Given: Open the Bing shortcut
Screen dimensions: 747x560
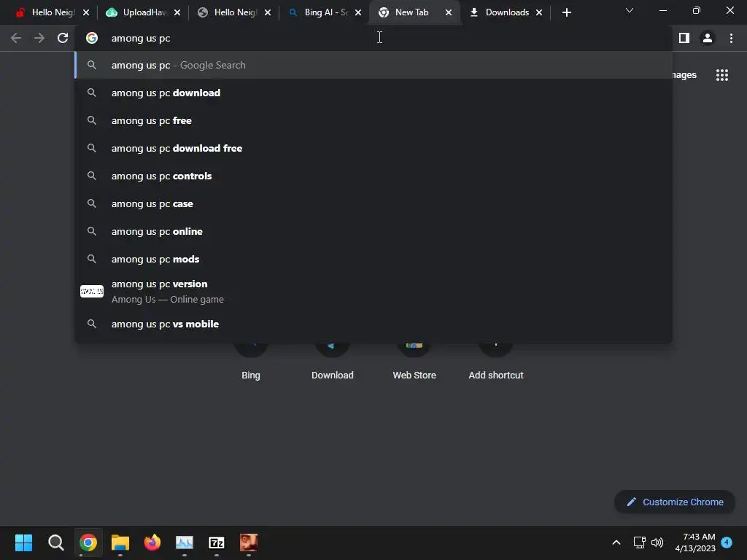Looking at the screenshot, I should (251, 362).
